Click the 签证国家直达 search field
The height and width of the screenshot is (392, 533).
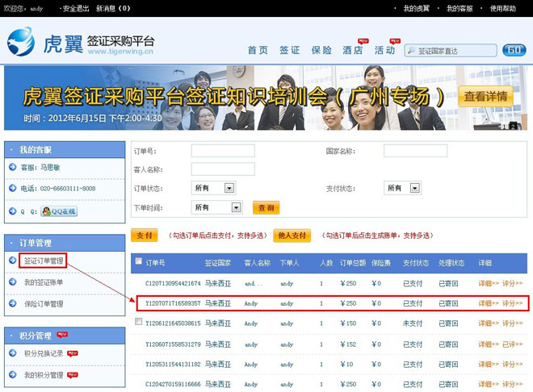pyautogui.click(x=451, y=51)
